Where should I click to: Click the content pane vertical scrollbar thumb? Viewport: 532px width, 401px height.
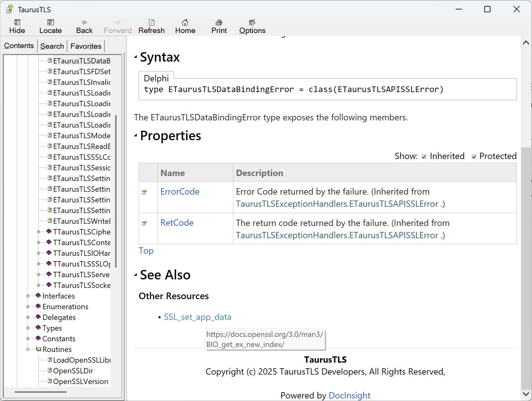(x=526, y=268)
